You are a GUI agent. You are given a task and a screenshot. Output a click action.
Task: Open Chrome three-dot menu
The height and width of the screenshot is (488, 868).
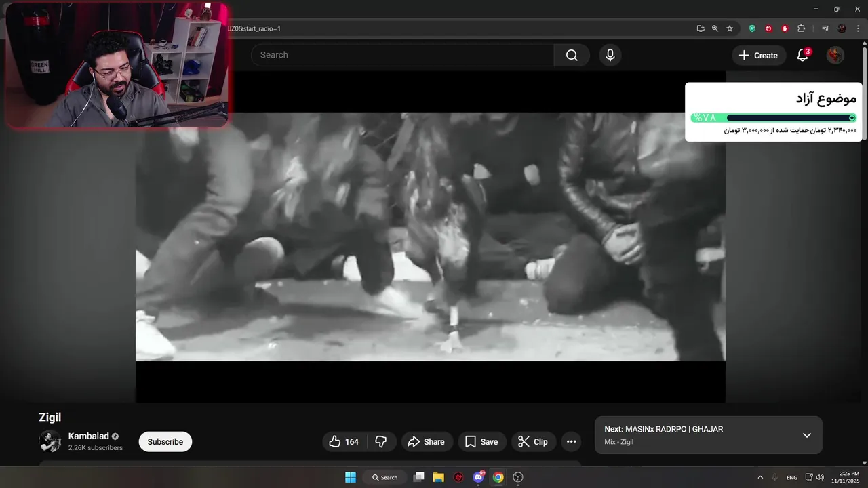click(x=858, y=28)
